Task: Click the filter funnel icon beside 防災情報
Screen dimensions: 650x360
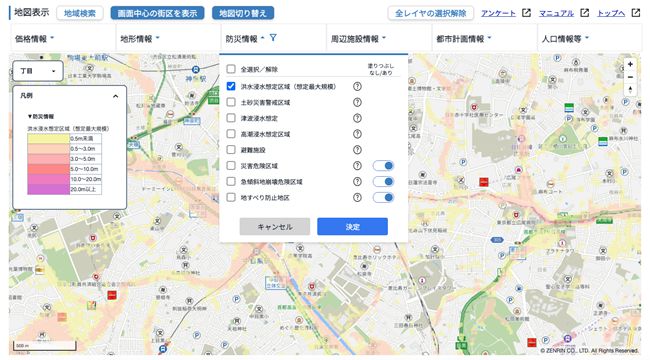Action: pos(273,38)
